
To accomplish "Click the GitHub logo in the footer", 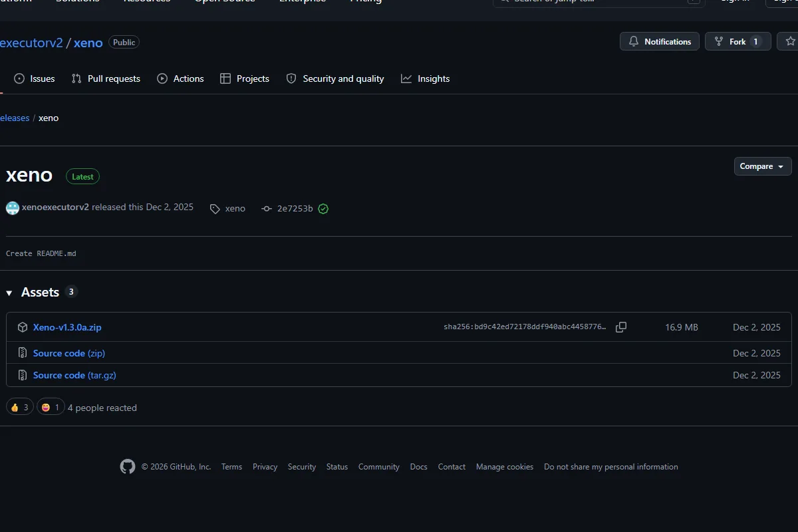I will coord(128,466).
